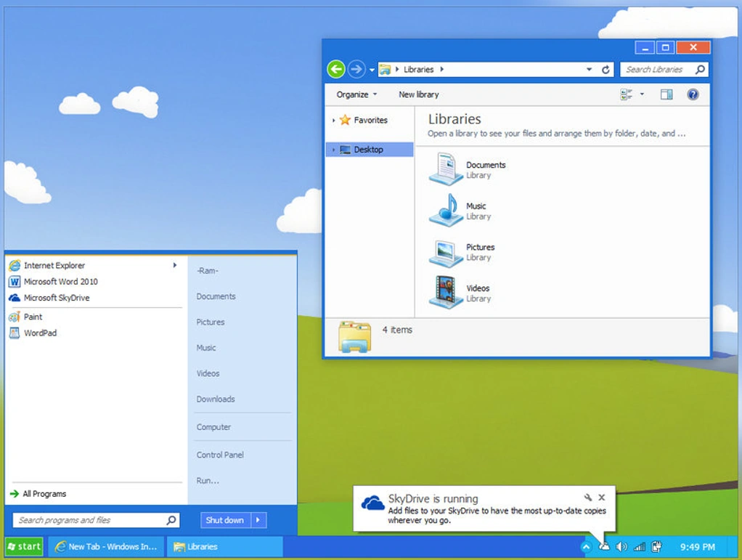
Task: Open the Music library icon
Action: 446,210
